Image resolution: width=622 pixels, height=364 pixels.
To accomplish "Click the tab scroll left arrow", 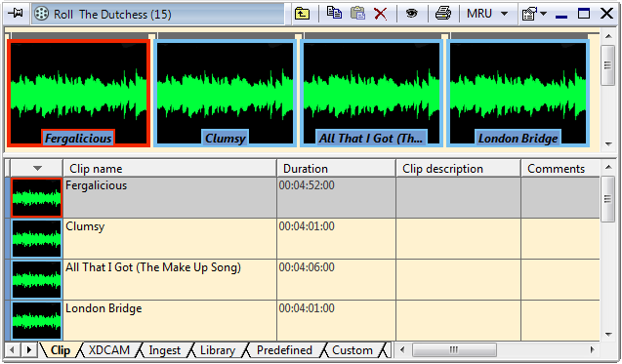I will (x=13, y=350).
